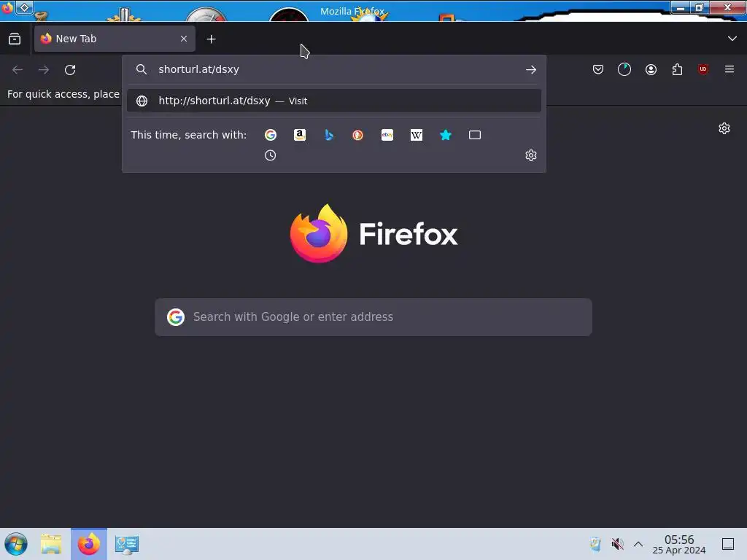Image resolution: width=747 pixels, height=560 pixels.
Task: Search with DuckDuckGo from the urlbar
Action: click(x=357, y=135)
